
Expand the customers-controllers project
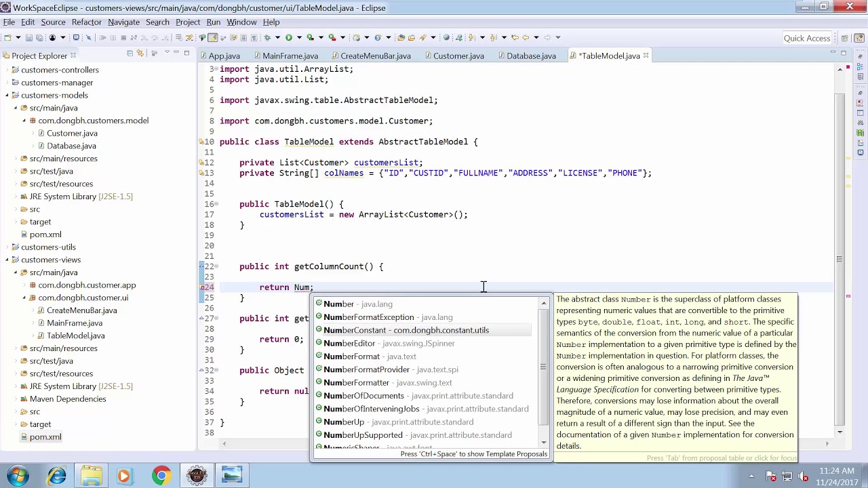pyautogui.click(x=7, y=70)
